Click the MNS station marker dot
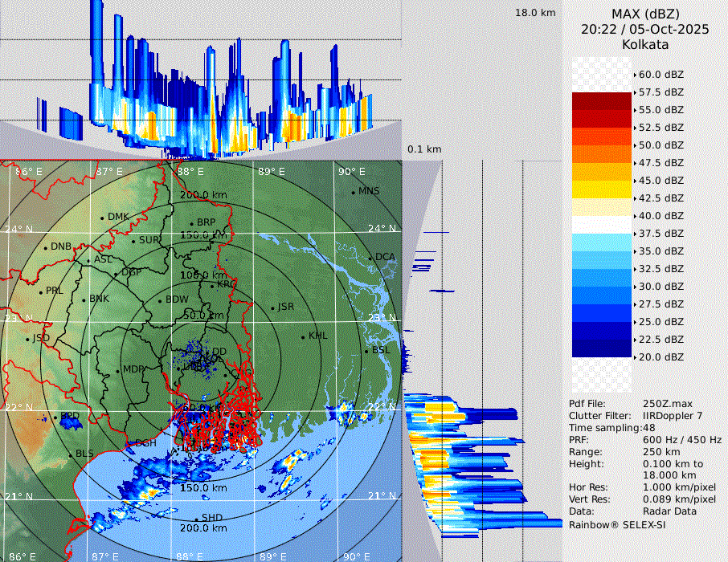 pyautogui.click(x=353, y=192)
